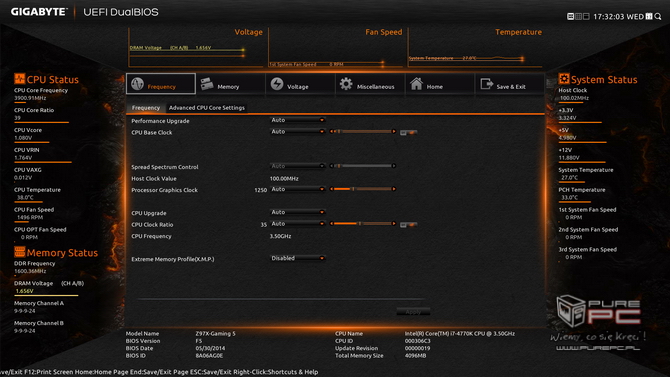The image size is (670, 377).
Task: Click the Model Name Z97X-Gaming 5 text
Action: pyautogui.click(x=215, y=333)
